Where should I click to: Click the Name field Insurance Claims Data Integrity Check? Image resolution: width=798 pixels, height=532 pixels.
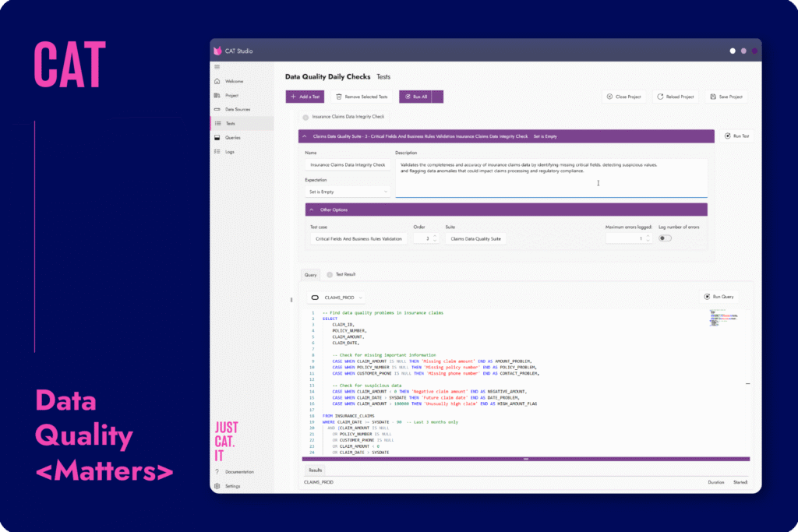(348, 165)
